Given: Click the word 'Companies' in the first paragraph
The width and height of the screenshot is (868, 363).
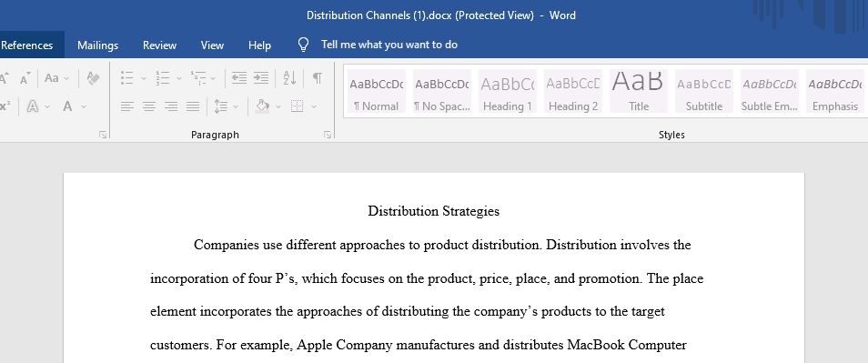Looking at the screenshot, I should pos(227,245).
